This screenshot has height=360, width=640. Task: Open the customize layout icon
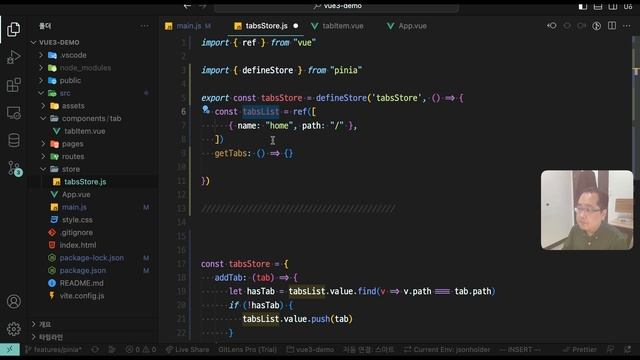coord(628,6)
